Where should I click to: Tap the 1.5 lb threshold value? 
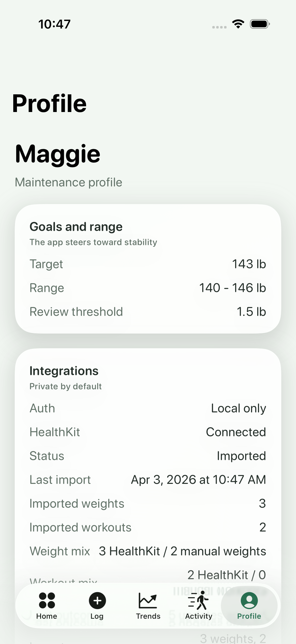point(251,311)
